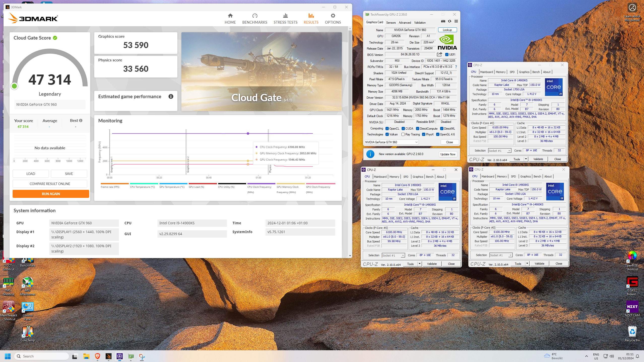This screenshot has height=362, width=644.
Task: Click the Bus Interface question mark in GPU-Z
Action: pos(456,67)
